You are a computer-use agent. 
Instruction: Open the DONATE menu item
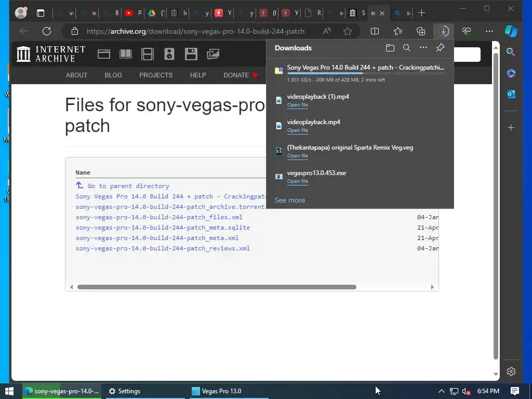coord(241,75)
